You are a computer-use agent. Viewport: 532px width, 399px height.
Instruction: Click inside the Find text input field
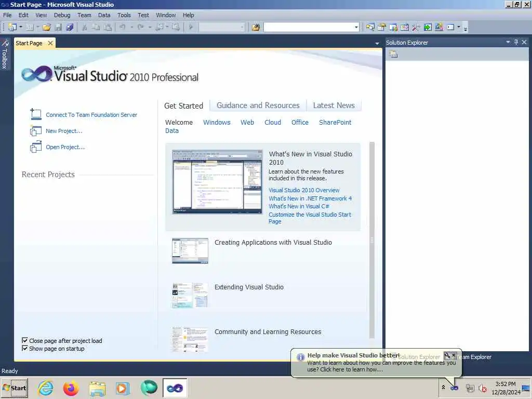coord(309,27)
